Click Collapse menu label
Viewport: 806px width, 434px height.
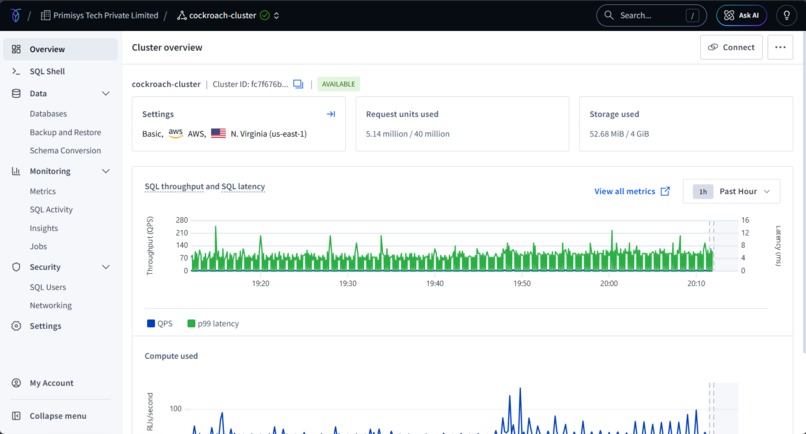(x=58, y=416)
